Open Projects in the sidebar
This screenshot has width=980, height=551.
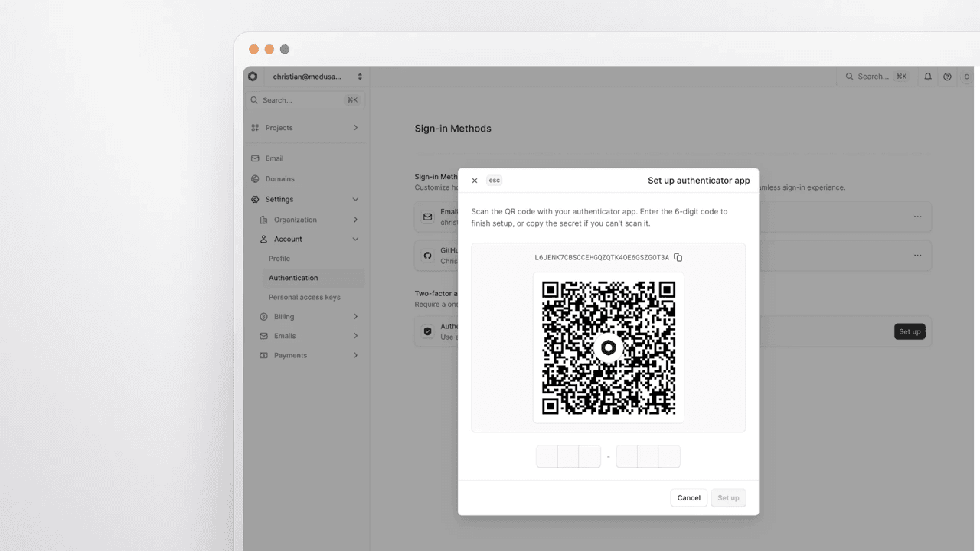[x=306, y=128]
